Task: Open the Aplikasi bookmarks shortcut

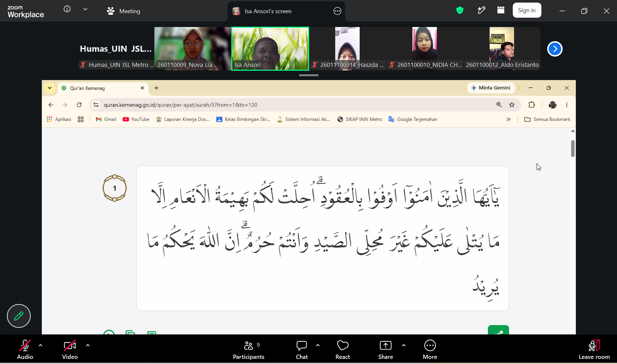Action: (59, 119)
